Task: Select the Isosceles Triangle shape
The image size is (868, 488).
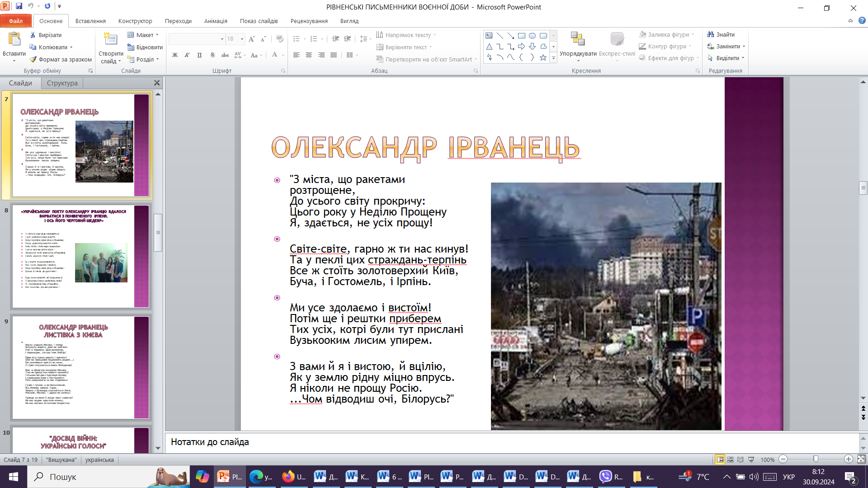Action: click(489, 47)
